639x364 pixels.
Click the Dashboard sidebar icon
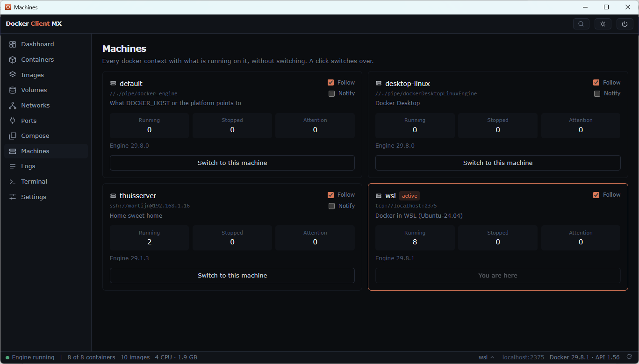click(x=13, y=44)
